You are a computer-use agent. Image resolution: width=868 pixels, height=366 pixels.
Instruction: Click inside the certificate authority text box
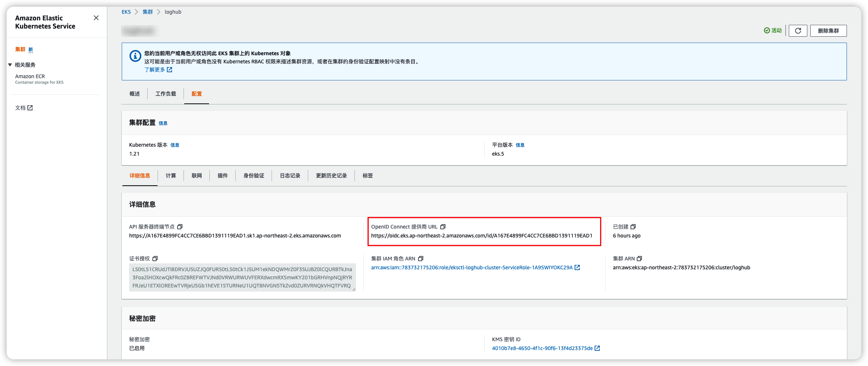point(242,277)
